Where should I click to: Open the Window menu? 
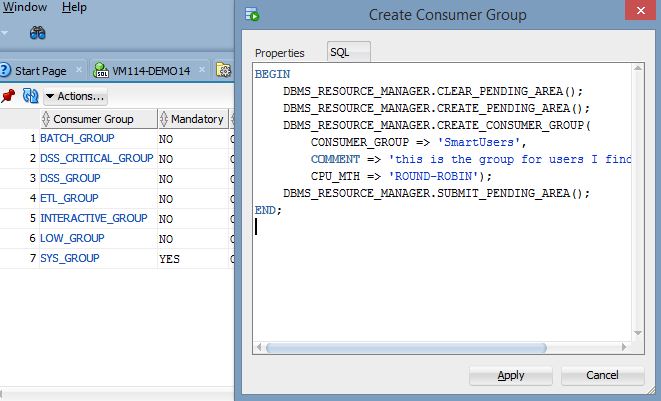point(25,7)
